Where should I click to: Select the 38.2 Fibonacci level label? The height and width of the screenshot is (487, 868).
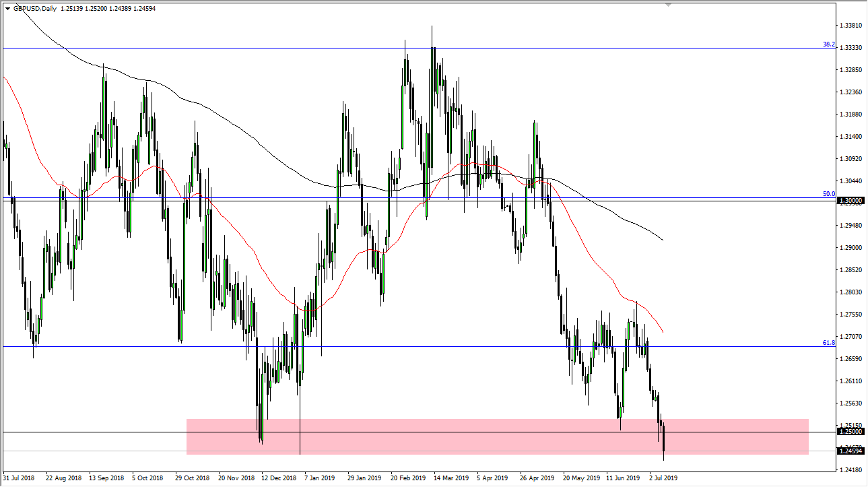828,44
